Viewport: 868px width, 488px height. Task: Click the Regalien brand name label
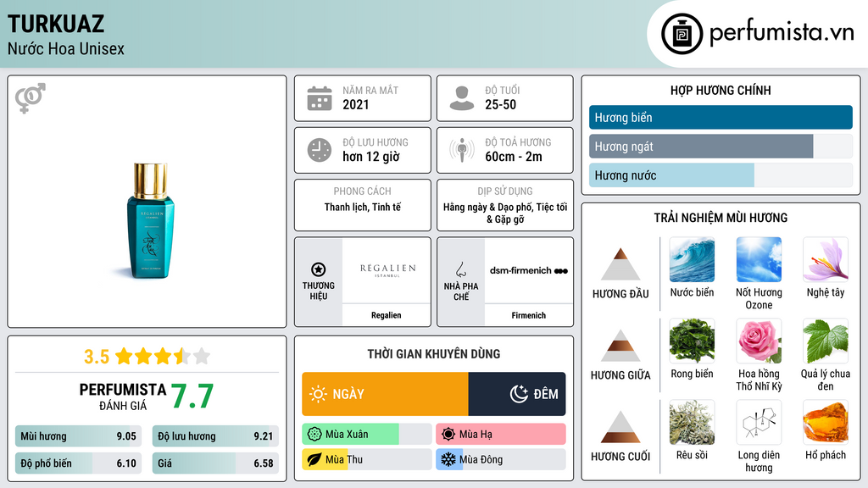[x=387, y=315]
